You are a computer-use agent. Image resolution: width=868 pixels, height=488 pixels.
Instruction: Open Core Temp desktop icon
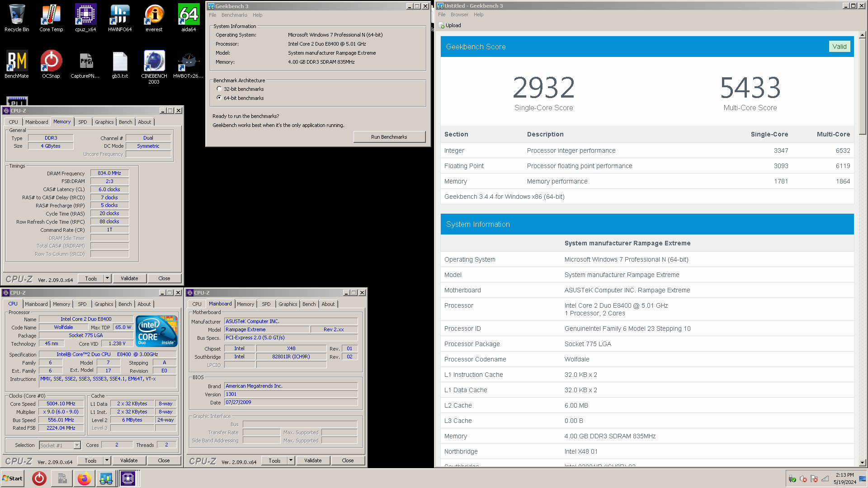click(x=51, y=18)
